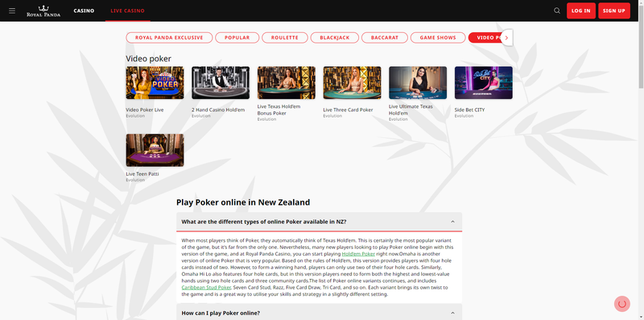Image resolution: width=644 pixels, height=320 pixels.
Task: Click the Sign Up button
Action: coord(614,10)
